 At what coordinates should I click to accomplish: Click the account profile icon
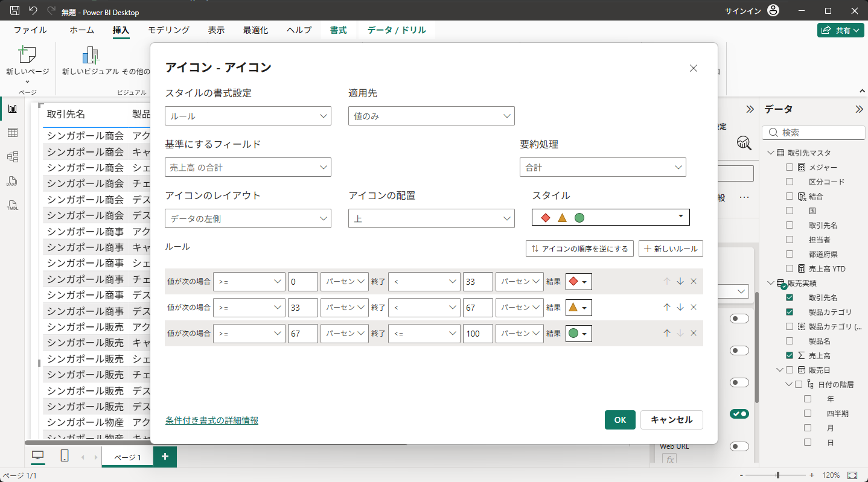click(x=773, y=11)
